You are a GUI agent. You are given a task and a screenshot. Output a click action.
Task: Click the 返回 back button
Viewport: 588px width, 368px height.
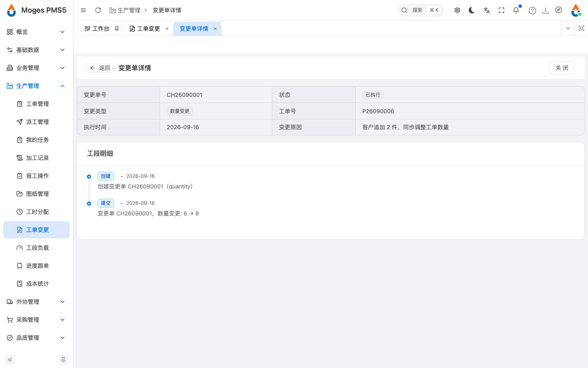coord(100,68)
